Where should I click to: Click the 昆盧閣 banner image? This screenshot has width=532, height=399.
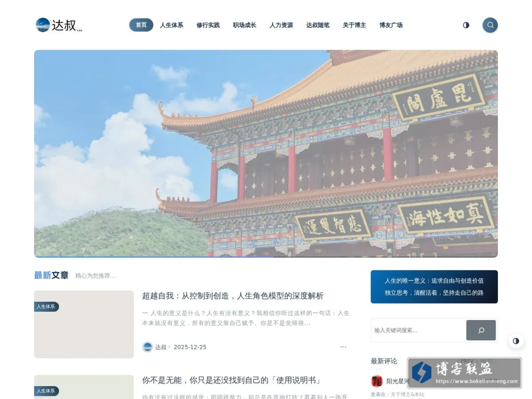pyautogui.click(x=266, y=153)
